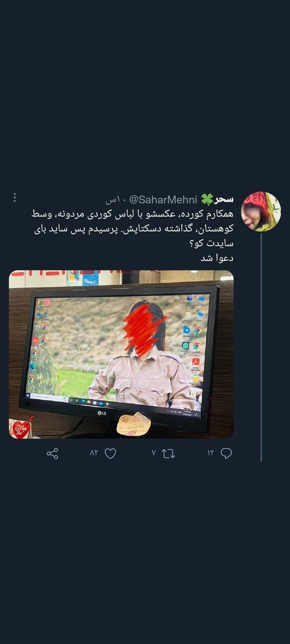Click the Windows Start button in the photo

(28, 396)
